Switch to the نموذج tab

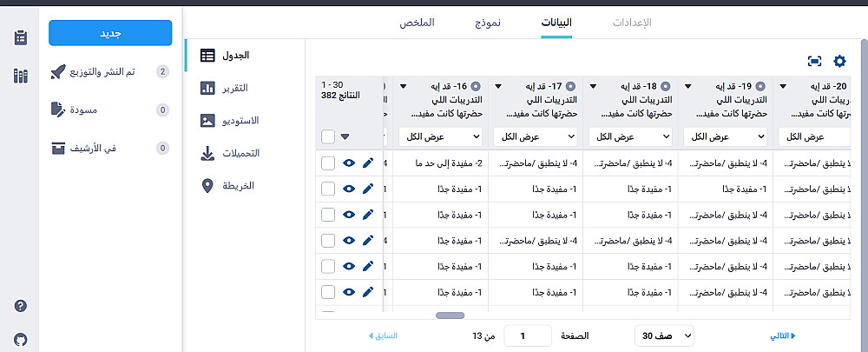[x=486, y=22]
